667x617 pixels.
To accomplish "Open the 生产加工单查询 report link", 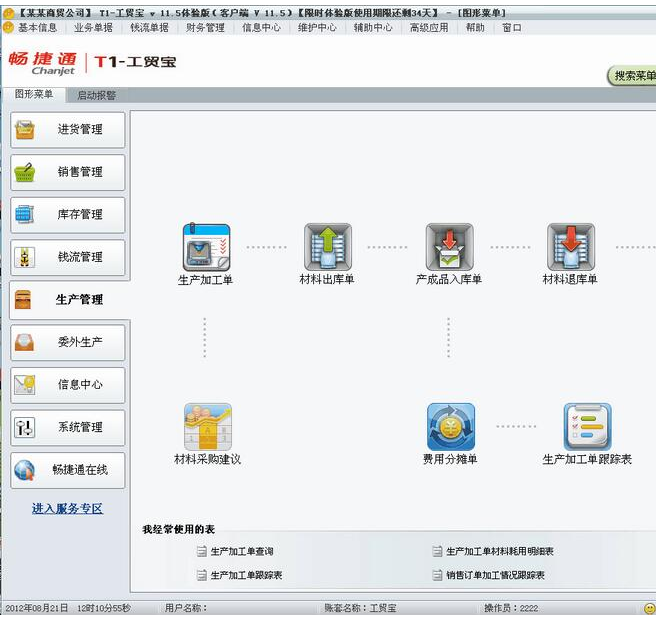I will click(242, 551).
